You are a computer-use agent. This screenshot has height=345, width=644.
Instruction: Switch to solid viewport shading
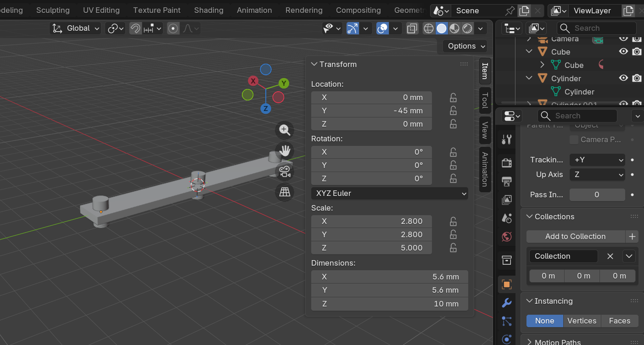pyautogui.click(x=442, y=28)
